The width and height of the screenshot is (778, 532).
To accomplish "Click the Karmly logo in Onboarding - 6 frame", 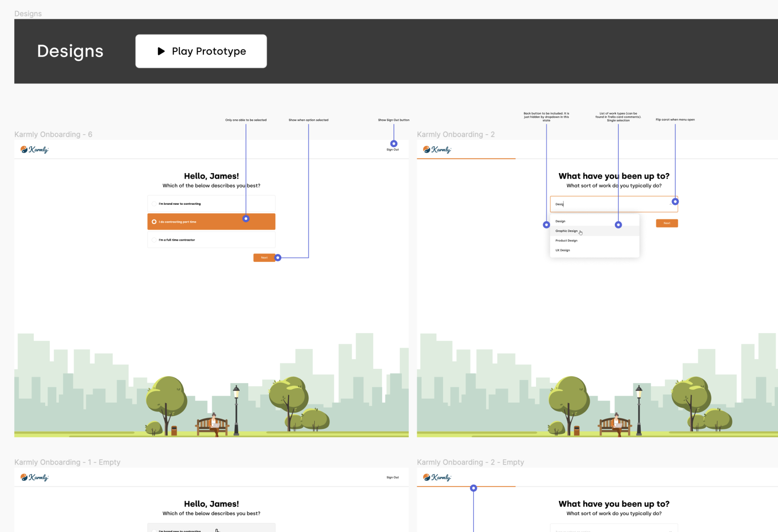I will pos(34,150).
